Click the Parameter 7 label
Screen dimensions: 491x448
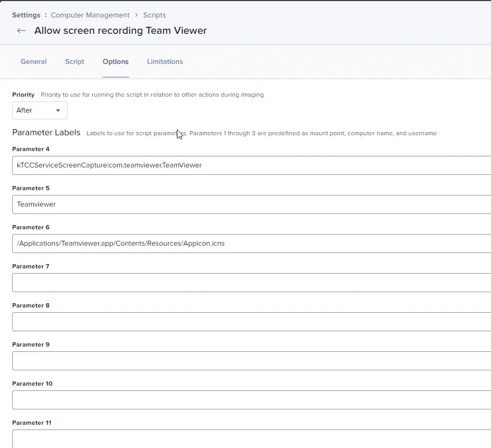pos(31,266)
